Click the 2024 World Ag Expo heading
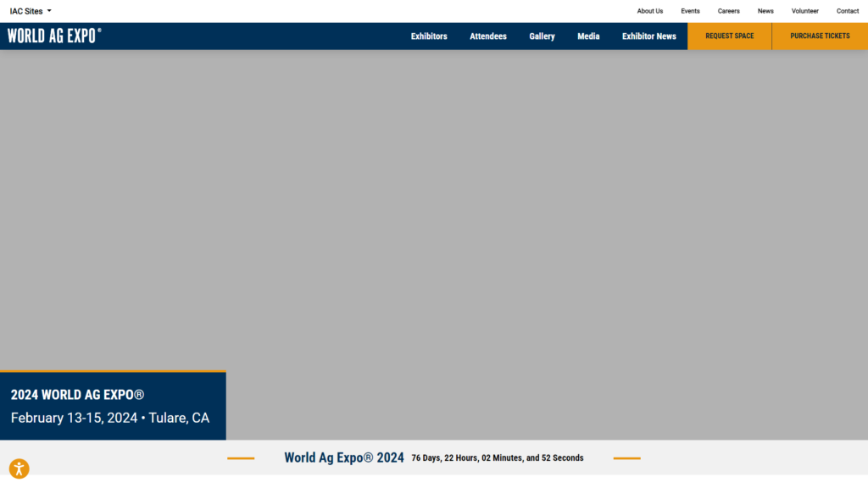Screen dimensions: 868x488 [x=77, y=395]
